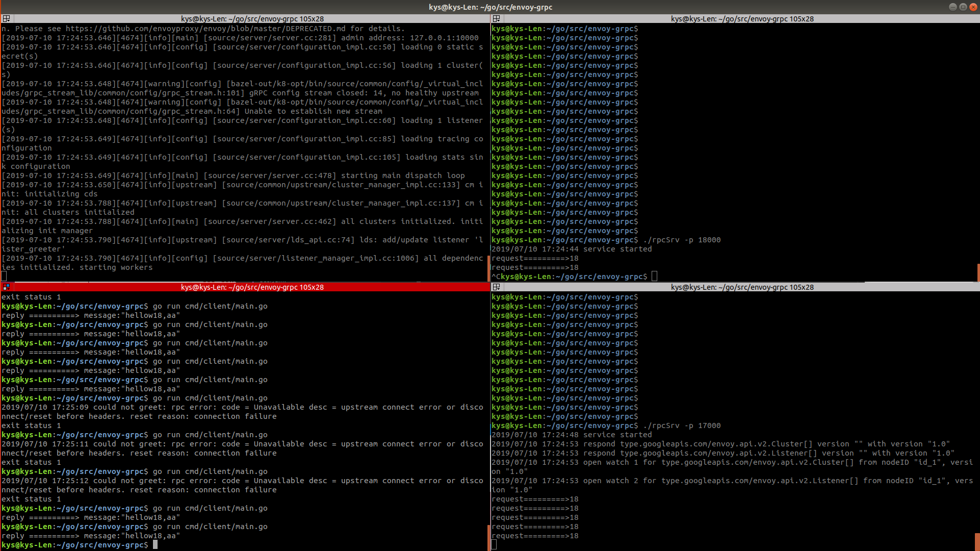
Task: Click the 'Unable to establish new stream' warning
Action: tap(242, 107)
